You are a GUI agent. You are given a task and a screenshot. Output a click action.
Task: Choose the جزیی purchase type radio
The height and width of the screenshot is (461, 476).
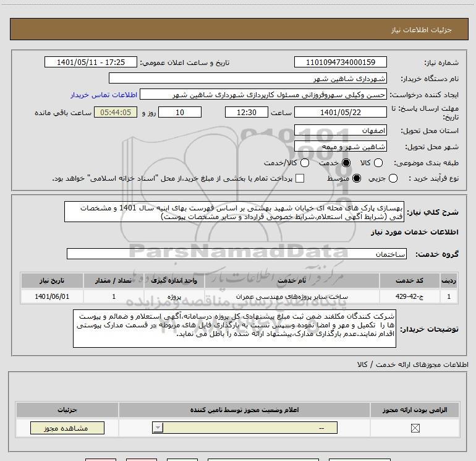click(393, 178)
